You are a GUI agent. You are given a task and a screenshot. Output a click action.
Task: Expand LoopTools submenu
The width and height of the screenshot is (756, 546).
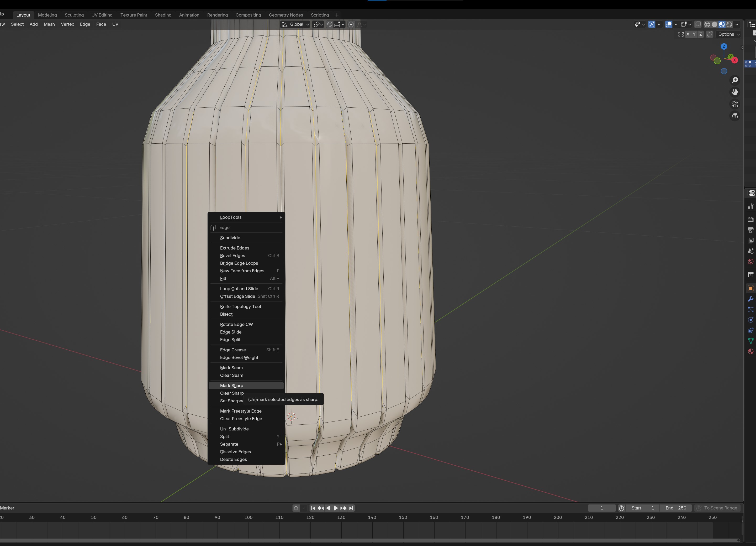coord(246,217)
